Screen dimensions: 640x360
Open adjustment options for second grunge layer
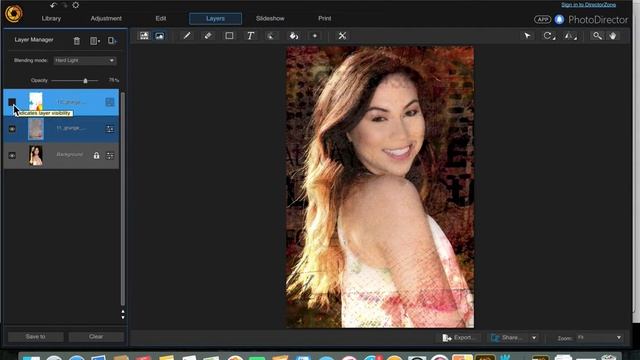pos(110,129)
